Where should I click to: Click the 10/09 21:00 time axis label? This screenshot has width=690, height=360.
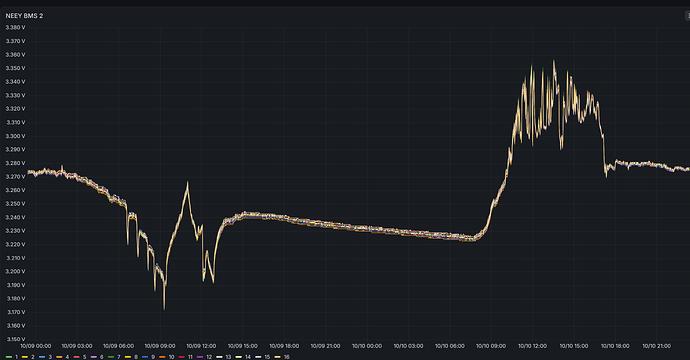[325, 346]
